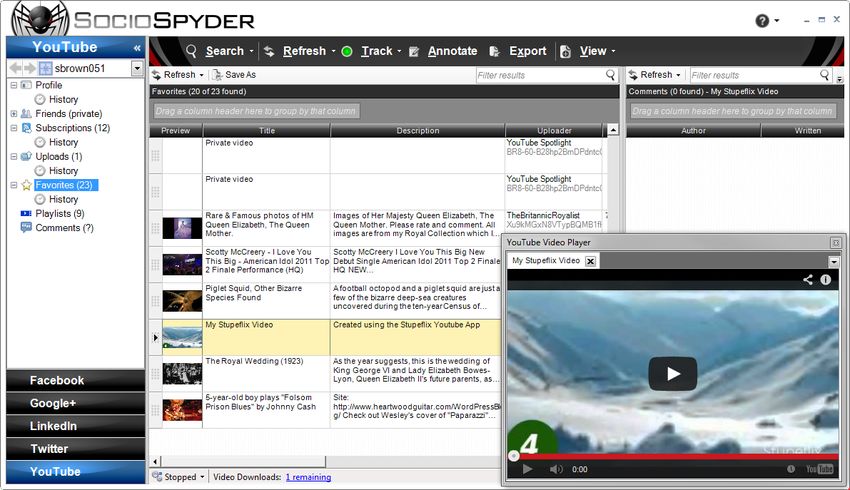Click the Comments speech bubble icon
This screenshot has width=850, height=490.
pyautogui.click(x=26, y=228)
